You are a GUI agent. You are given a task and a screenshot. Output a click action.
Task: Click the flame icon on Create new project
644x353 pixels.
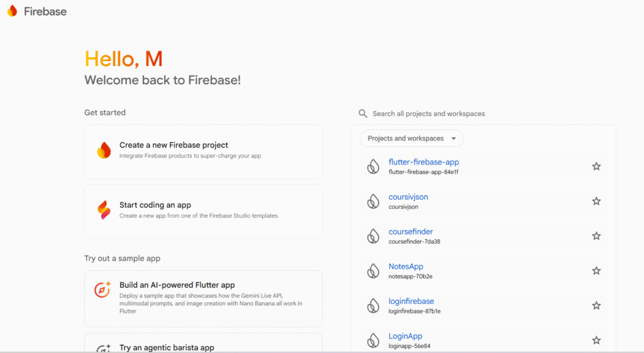click(x=104, y=150)
